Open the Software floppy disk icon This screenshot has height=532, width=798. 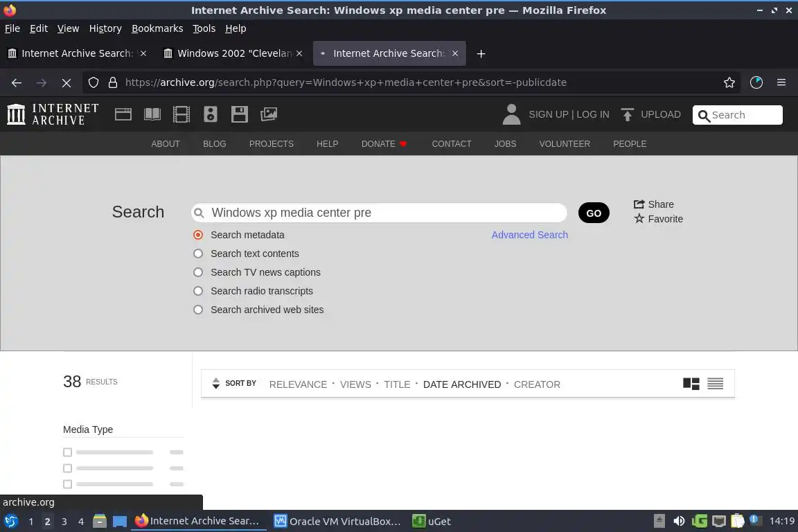239,114
